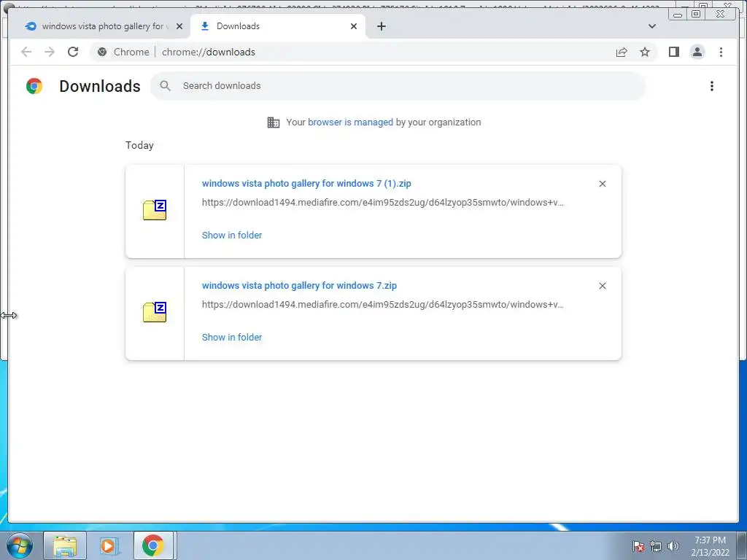
Task: Click the taskbar clock showing 7:37 PM
Action: point(710,546)
